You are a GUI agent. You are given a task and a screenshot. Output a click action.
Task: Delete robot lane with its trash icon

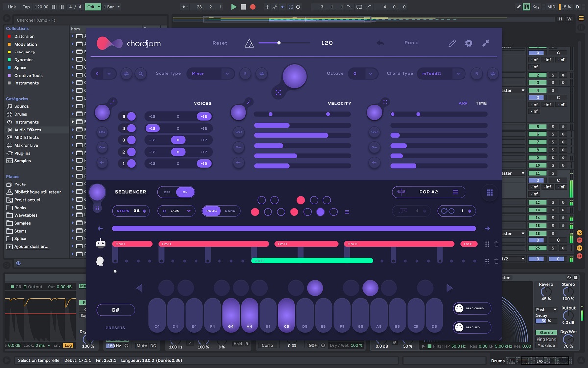click(x=496, y=244)
